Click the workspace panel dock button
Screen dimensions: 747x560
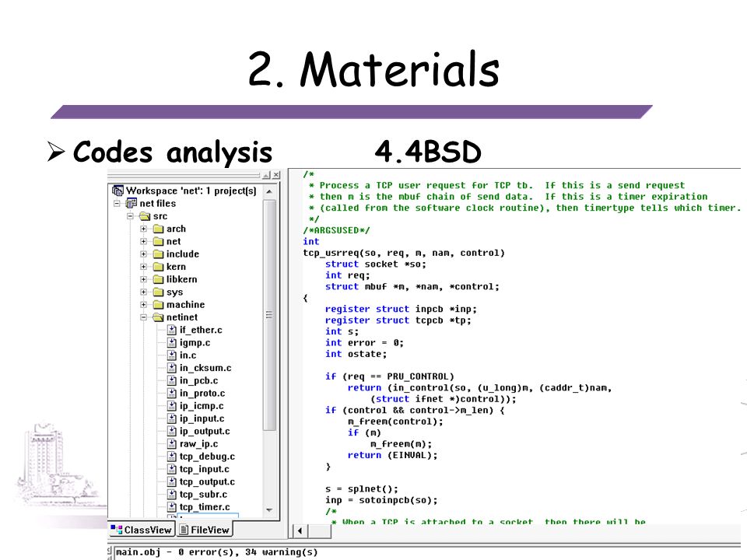tap(267, 175)
